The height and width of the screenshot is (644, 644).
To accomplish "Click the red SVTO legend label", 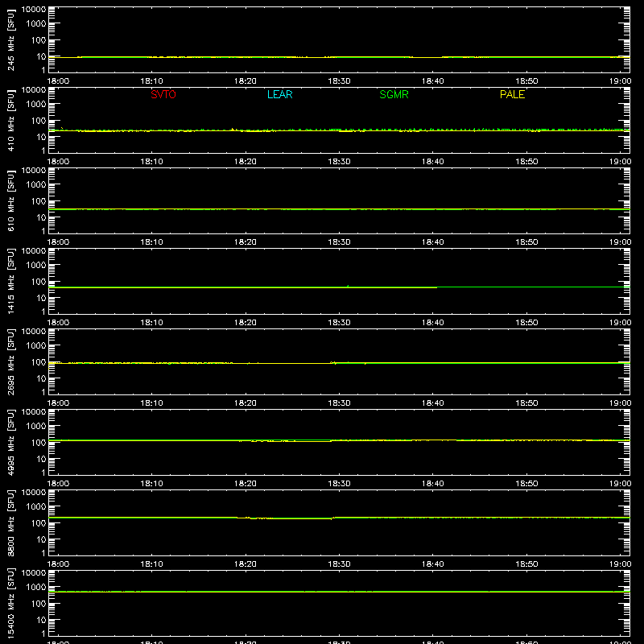I will tap(163, 94).
